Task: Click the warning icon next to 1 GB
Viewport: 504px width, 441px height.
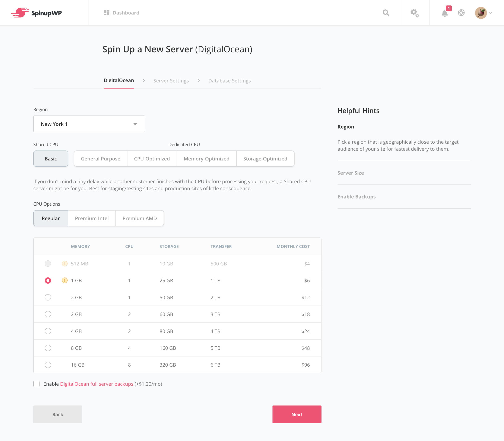Action: [65, 280]
